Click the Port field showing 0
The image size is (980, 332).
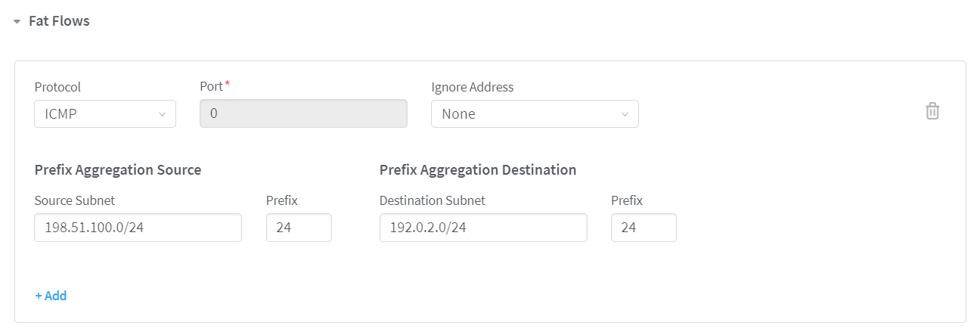[303, 114]
